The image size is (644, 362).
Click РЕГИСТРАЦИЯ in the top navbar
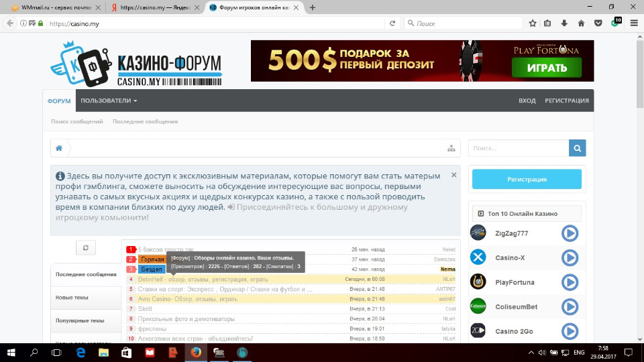(x=567, y=101)
